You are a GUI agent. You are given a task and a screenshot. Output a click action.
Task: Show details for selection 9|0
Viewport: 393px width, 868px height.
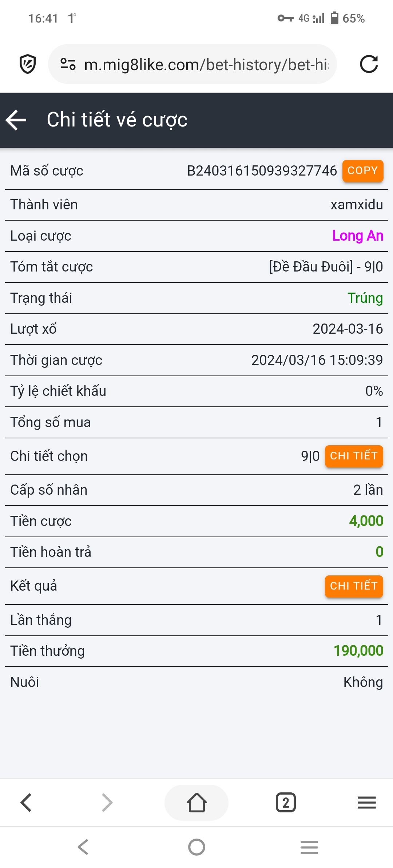pyautogui.click(x=354, y=456)
